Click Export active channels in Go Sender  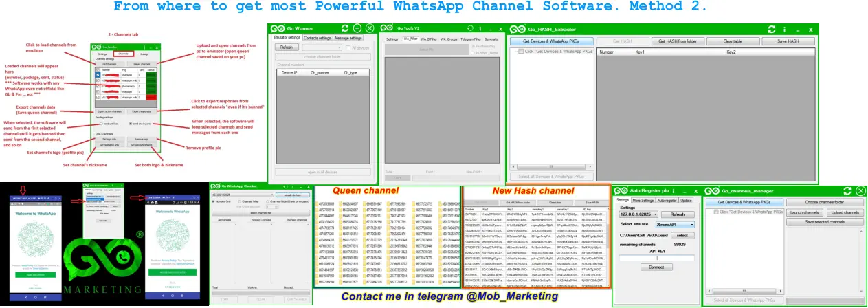click(110, 111)
